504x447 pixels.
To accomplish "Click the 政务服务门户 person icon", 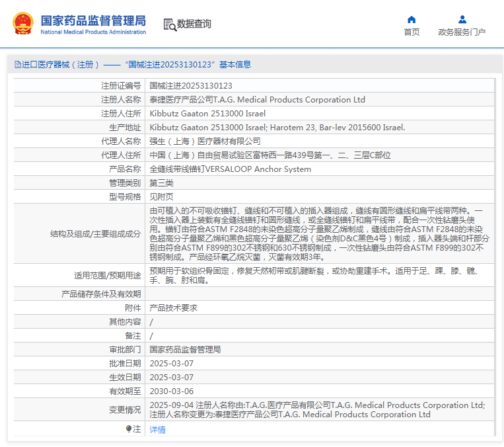I will coord(462,19).
